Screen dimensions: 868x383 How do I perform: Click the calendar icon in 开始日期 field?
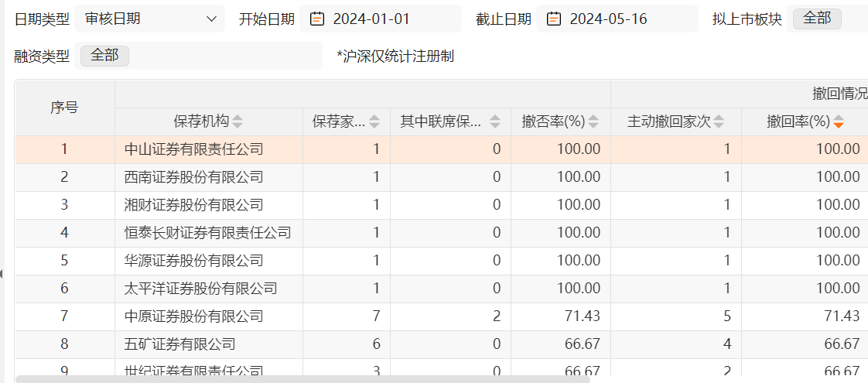point(316,19)
